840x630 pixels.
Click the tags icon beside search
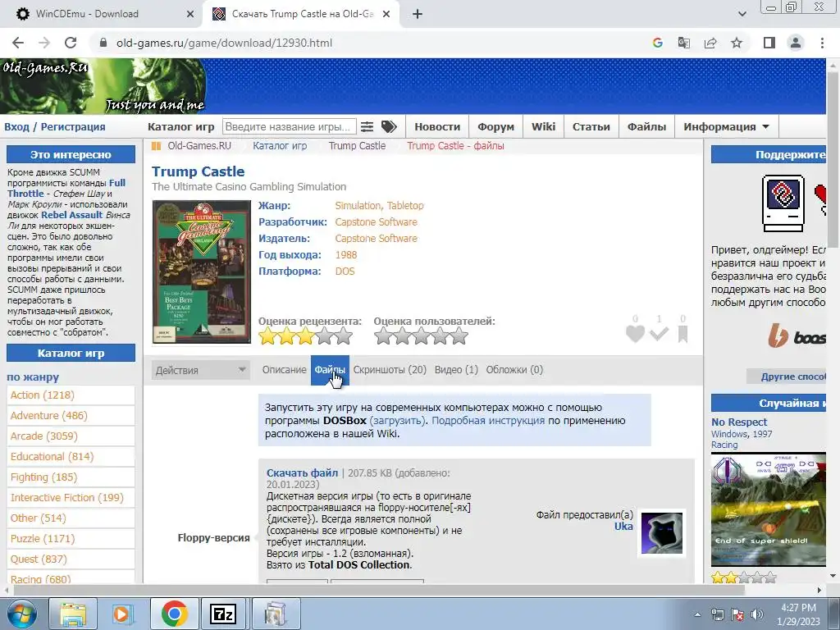click(x=389, y=127)
